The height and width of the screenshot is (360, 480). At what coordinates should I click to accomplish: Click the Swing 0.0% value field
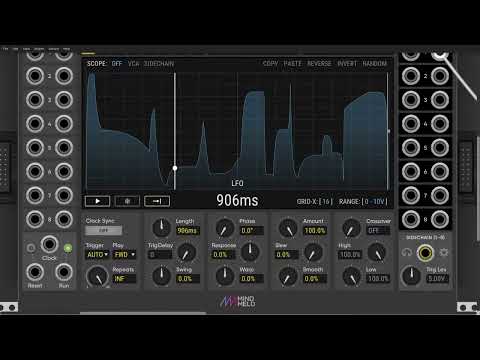pos(188,279)
